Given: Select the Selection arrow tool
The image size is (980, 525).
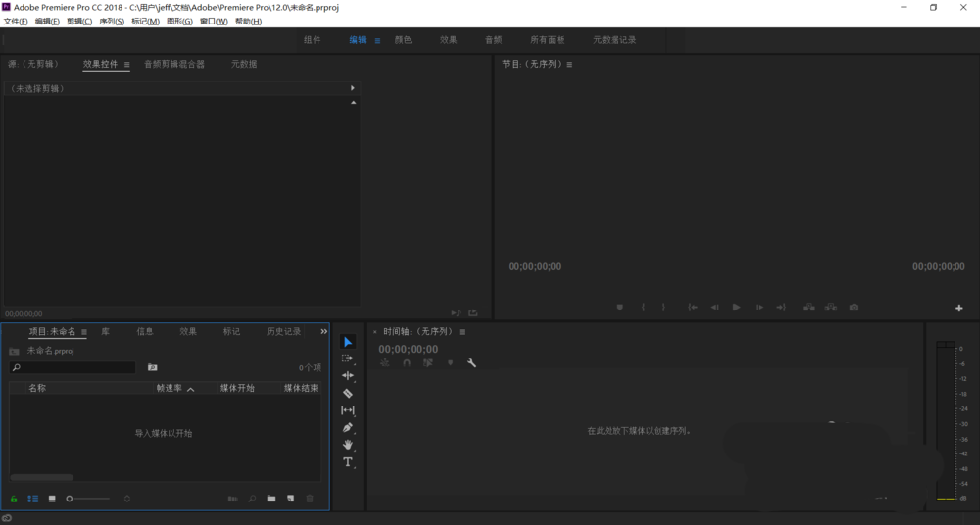Looking at the screenshot, I should tap(348, 342).
